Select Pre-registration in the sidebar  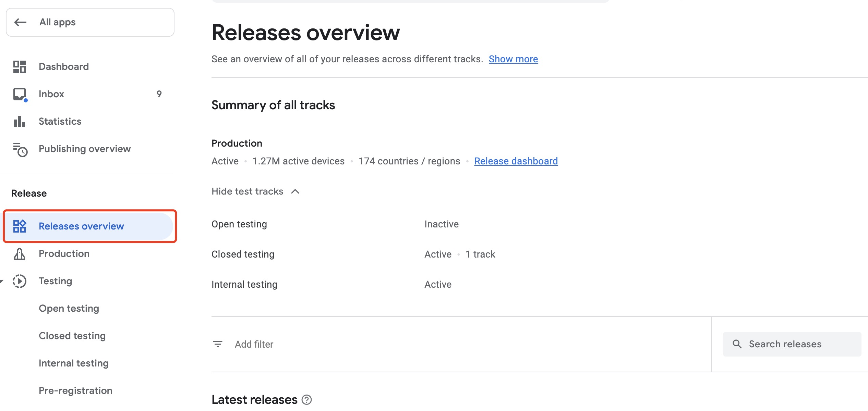(75, 390)
